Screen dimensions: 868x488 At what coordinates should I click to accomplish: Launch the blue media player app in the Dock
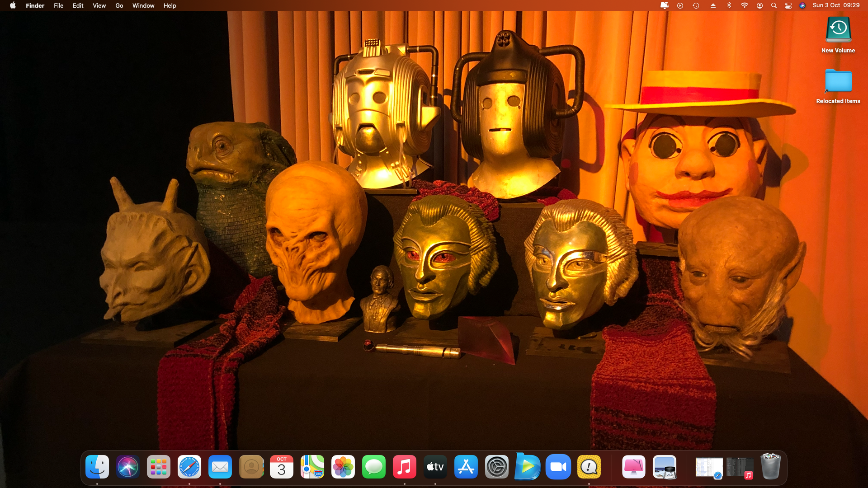click(528, 467)
